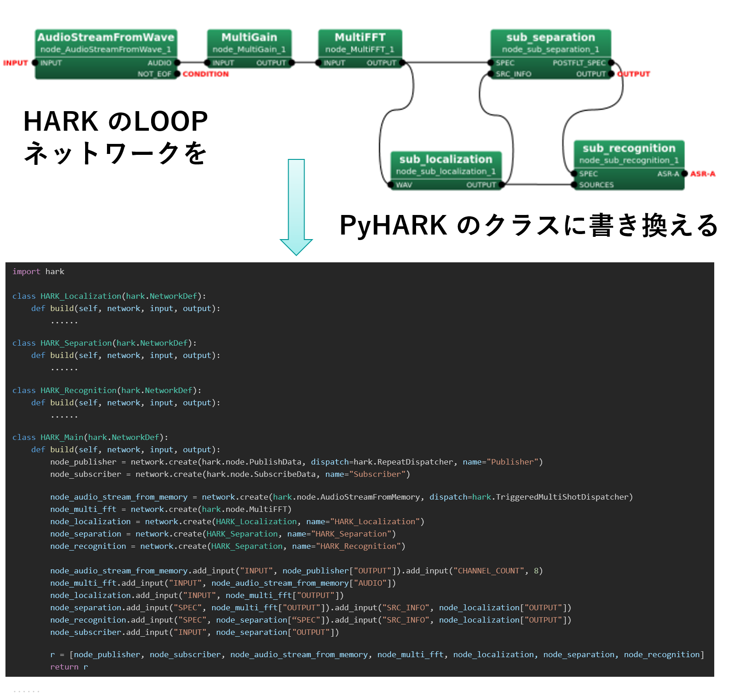Click MultiFFT's INPUT port dot
Viewport: 737px width, 700px height.
319,63
